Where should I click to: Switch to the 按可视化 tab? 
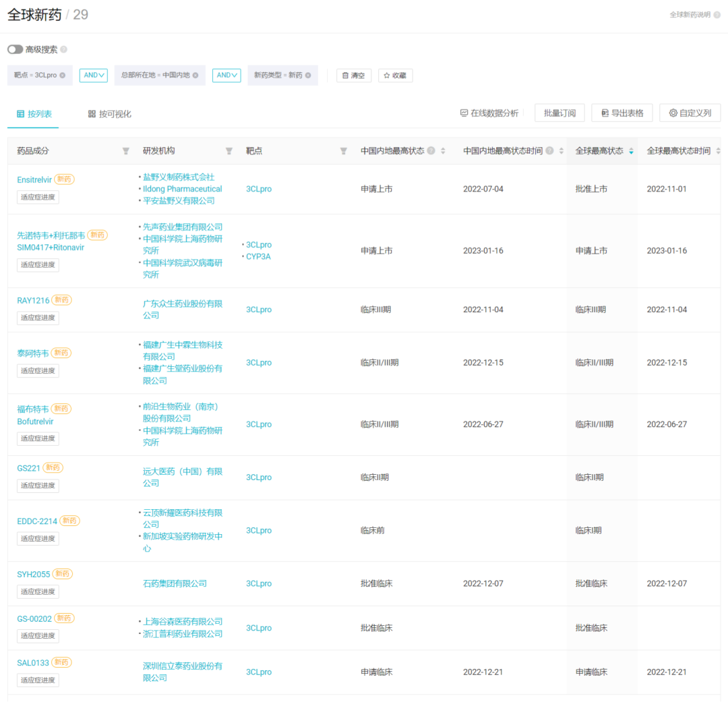tap(110, 114)
